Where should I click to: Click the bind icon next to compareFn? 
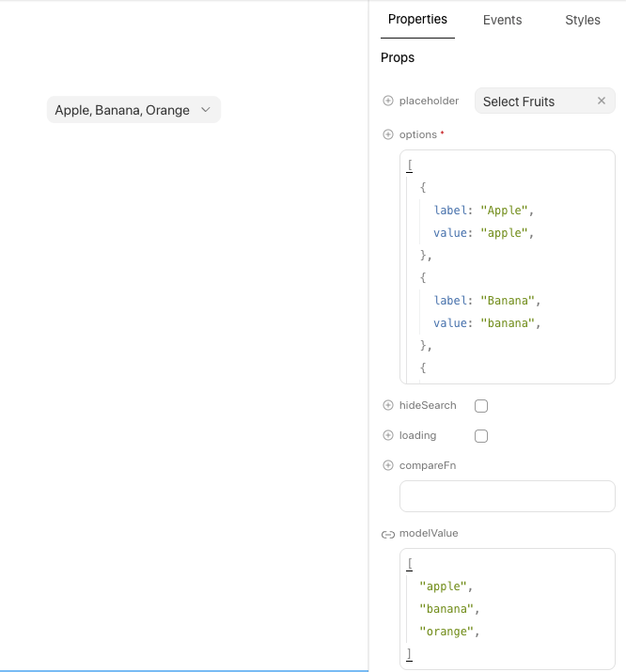tap(388, 465)
